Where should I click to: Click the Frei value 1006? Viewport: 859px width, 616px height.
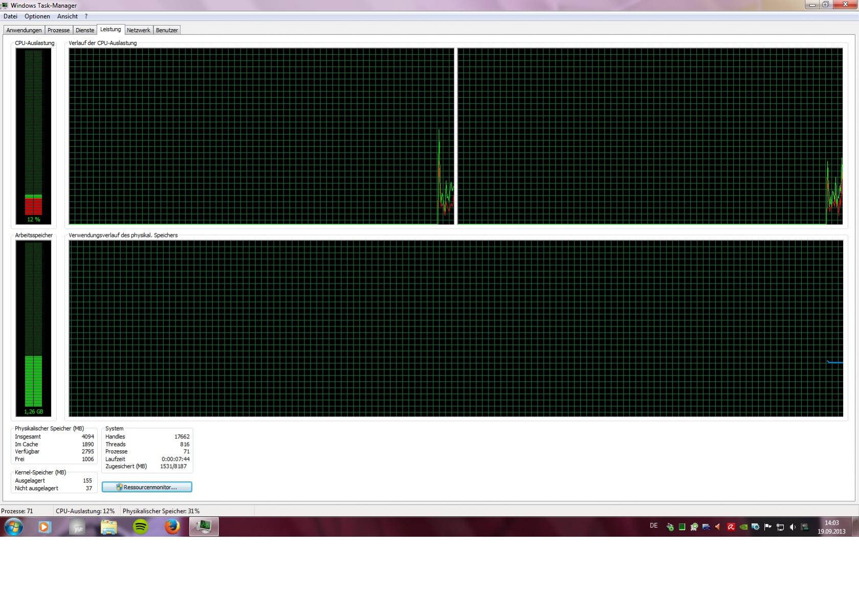pyautogui.click(x=88, y=459)
